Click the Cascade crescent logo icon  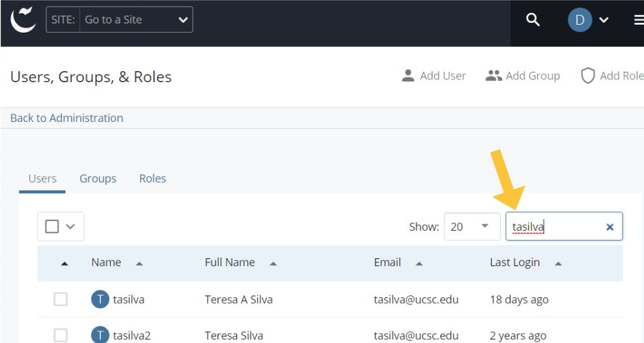pyautogui.click(x=23, y=20)
